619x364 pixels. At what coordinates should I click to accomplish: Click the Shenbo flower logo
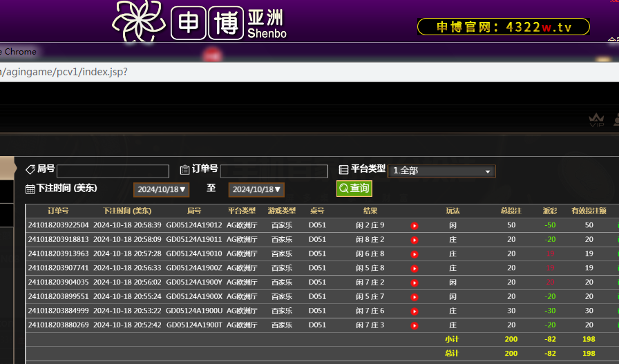tap(139, 21)
